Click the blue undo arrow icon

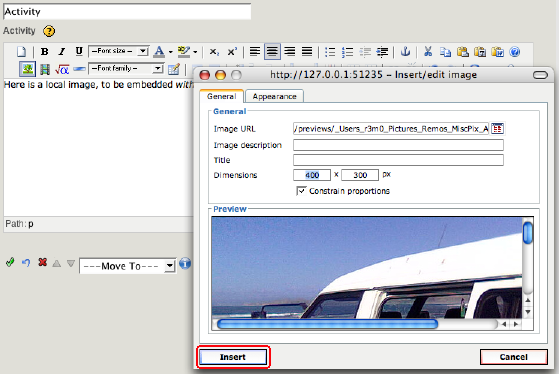(x=26, y=263)
